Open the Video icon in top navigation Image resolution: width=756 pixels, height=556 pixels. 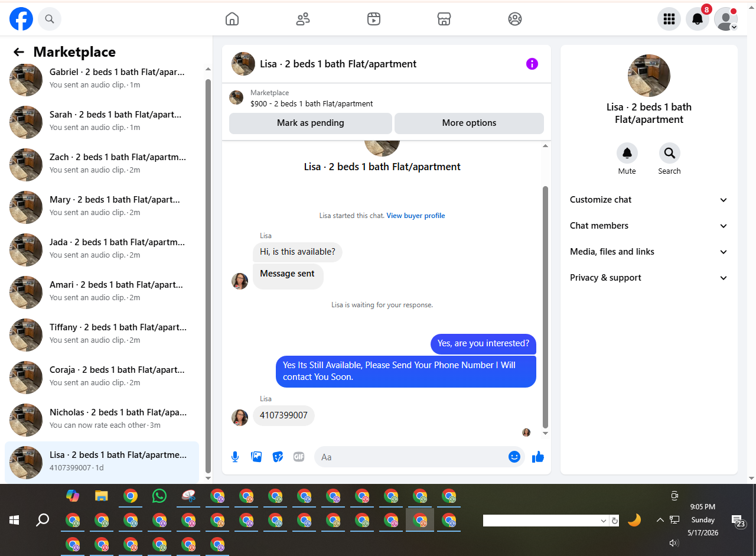point(373,19)
